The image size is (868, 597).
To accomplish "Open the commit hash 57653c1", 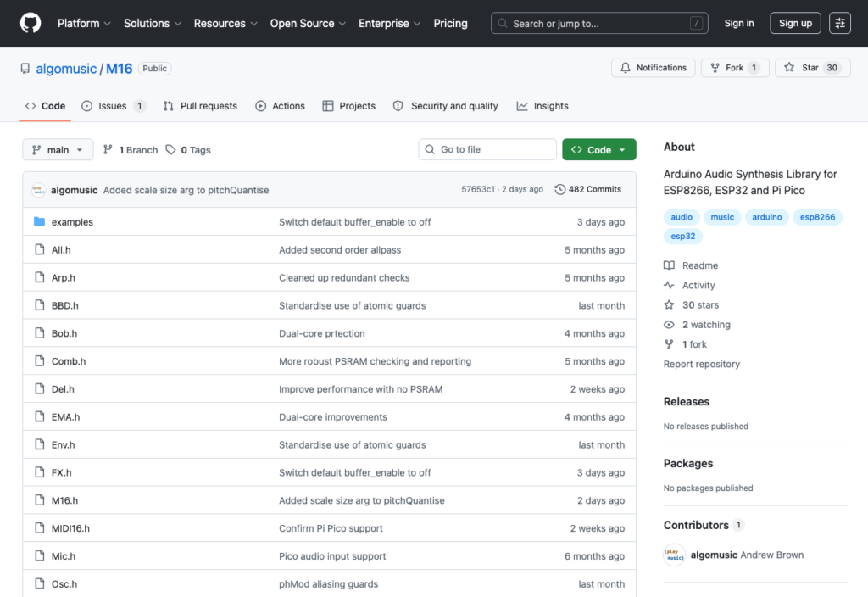I will (478, 189).
